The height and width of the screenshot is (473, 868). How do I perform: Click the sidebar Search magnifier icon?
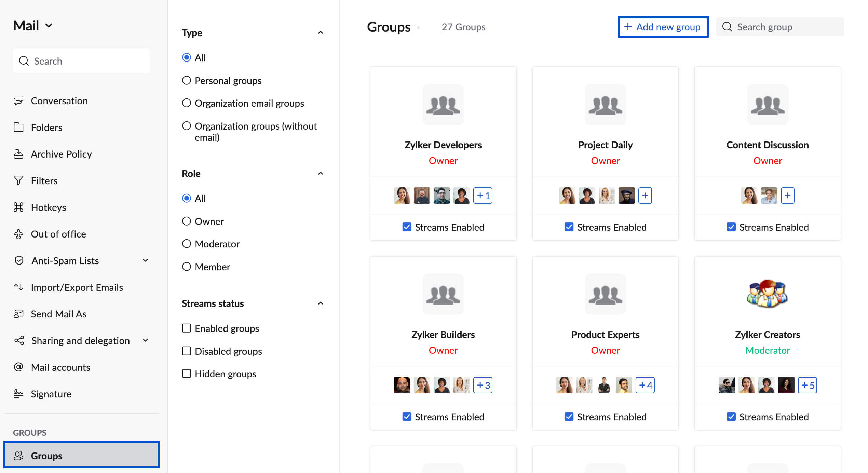(x=24, y=61)
